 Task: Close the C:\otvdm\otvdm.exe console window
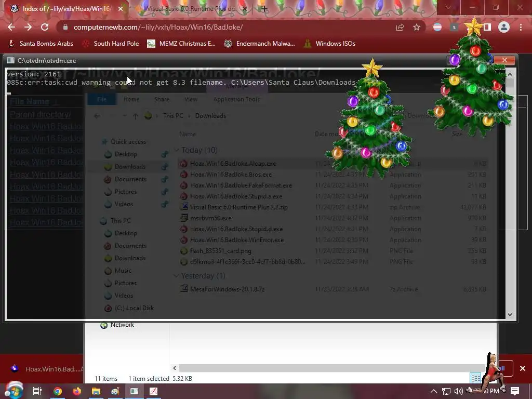point(504,60)
